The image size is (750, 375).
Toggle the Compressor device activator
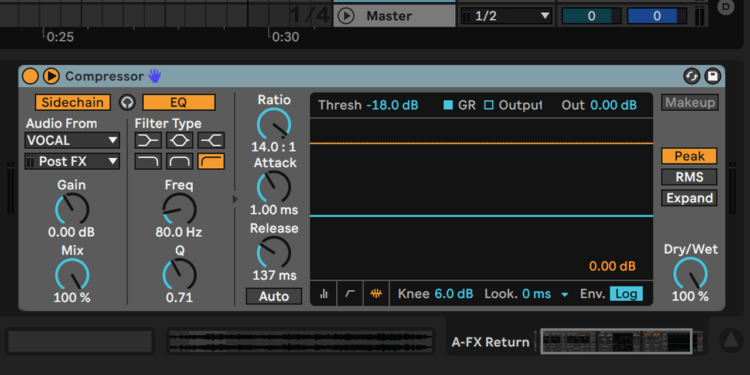[x=30, y=76]
